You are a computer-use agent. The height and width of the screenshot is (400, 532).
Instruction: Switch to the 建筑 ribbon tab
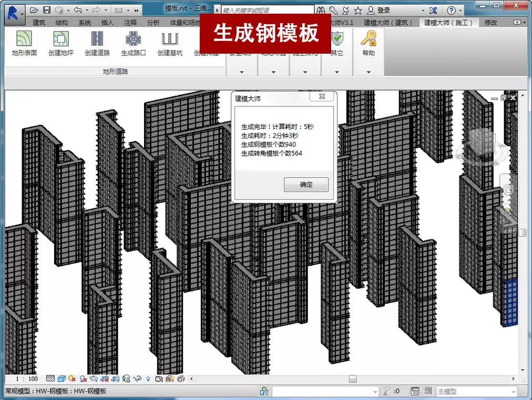pos(39,23)
